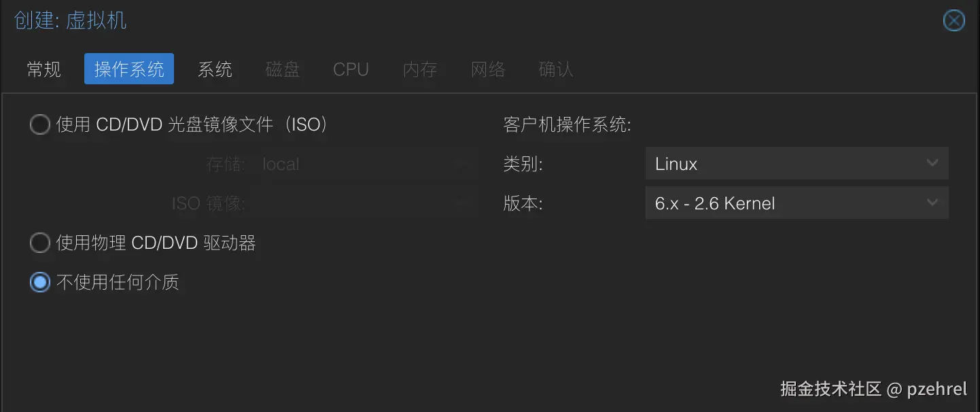
Task: Click inside the 存储 input field
Action: [x=353, y=163]
